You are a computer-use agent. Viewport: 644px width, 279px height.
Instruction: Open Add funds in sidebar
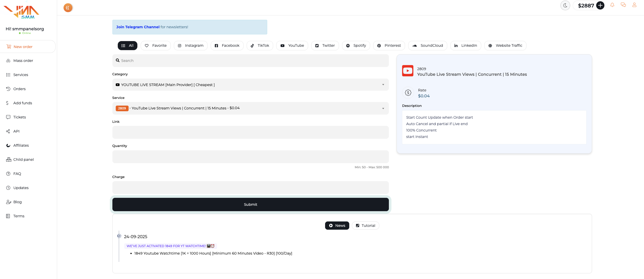[x=23, y=103]
